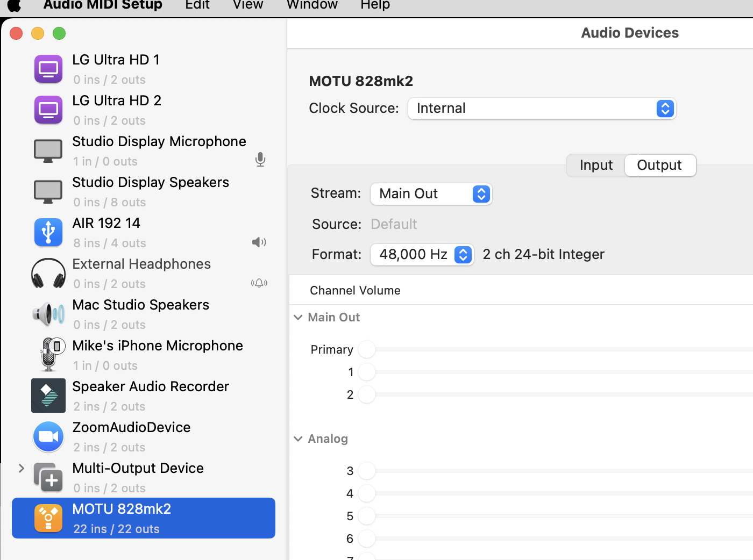Open the View menu
This screenshot has width=753, height=560.
tap(248, 5)
